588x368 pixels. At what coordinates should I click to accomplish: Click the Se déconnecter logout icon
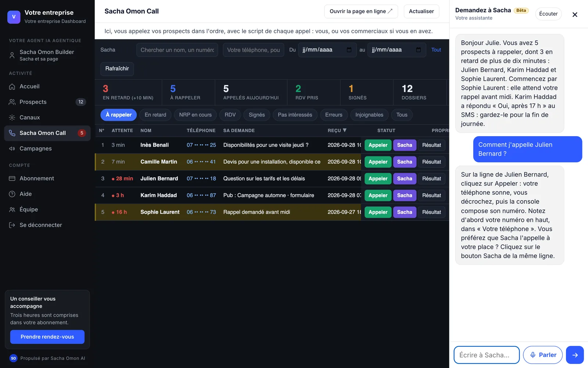point(12,225)
